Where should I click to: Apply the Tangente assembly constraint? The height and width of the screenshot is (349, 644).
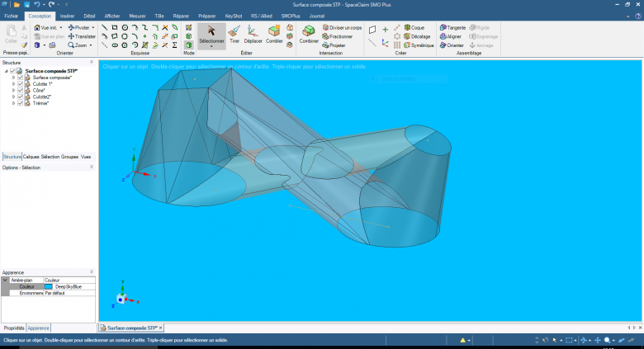pos(456,27)
